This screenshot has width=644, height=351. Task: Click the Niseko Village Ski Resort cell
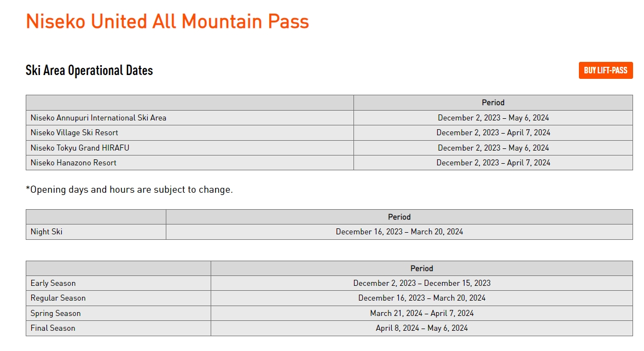[x=189, y=133]
